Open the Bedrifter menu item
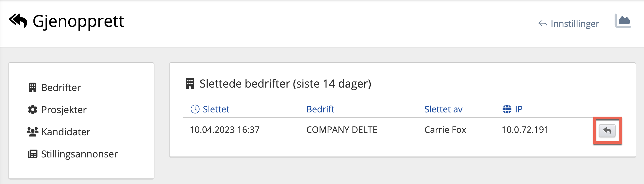Viewport: 644px width, 184px height. [61, 88]
